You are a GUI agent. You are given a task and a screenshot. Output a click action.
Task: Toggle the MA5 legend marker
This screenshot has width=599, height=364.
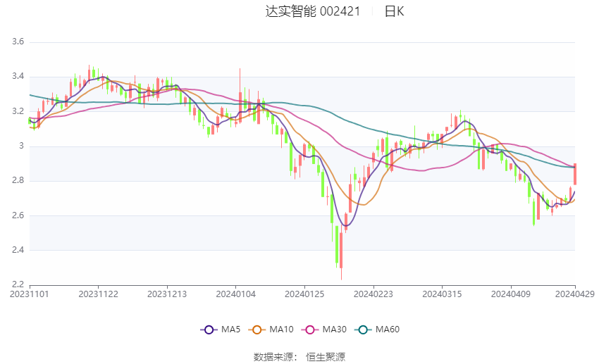pos(209,330)
